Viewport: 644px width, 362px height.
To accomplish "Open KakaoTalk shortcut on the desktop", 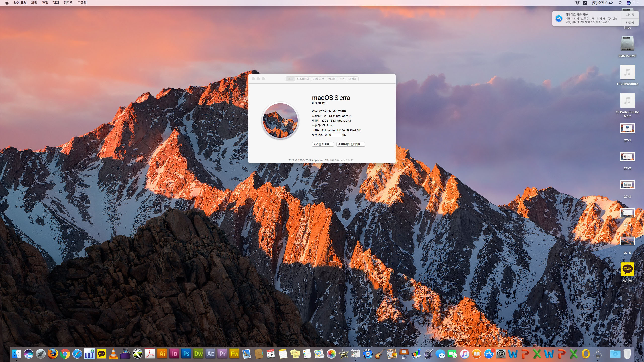I will coord(627,269).
